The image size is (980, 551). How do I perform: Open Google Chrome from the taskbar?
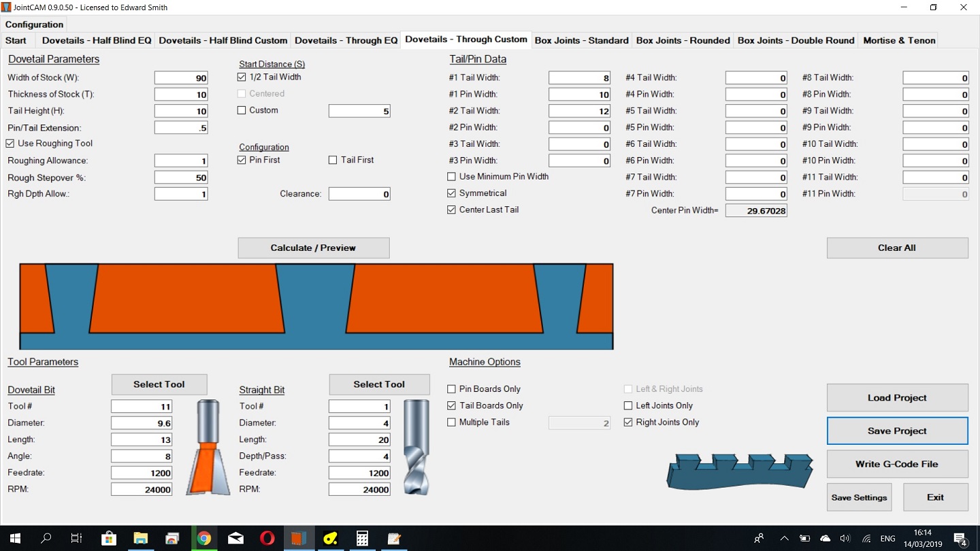point(203,538)
